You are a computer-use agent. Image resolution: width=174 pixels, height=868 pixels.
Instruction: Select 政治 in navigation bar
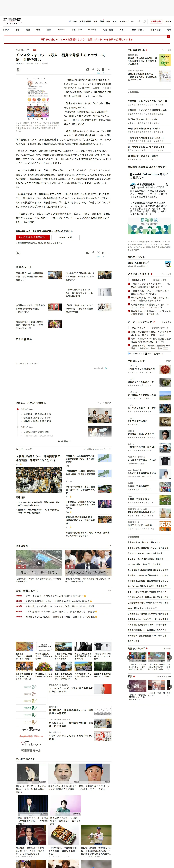(x=38, y=30)
